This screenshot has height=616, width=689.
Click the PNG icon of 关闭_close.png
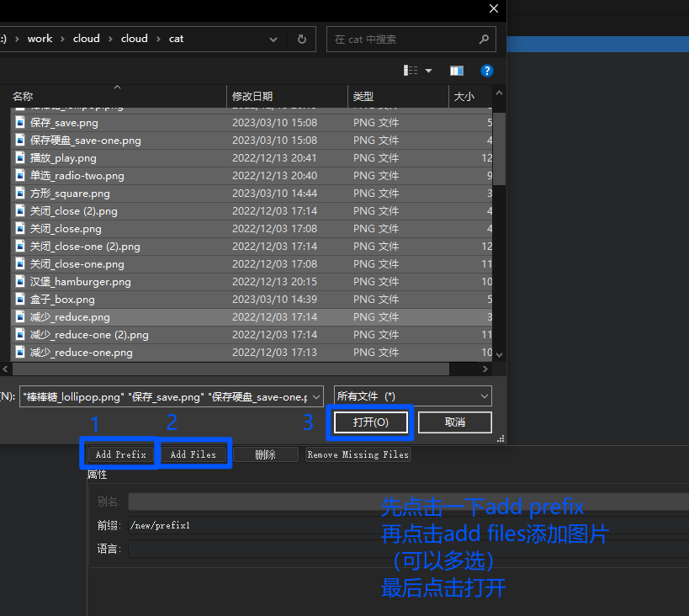coord(20,228)
